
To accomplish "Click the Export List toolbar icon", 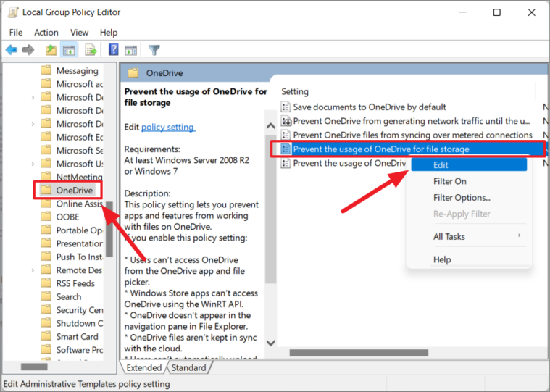I will pyautogui.click(x=91, y=50).
